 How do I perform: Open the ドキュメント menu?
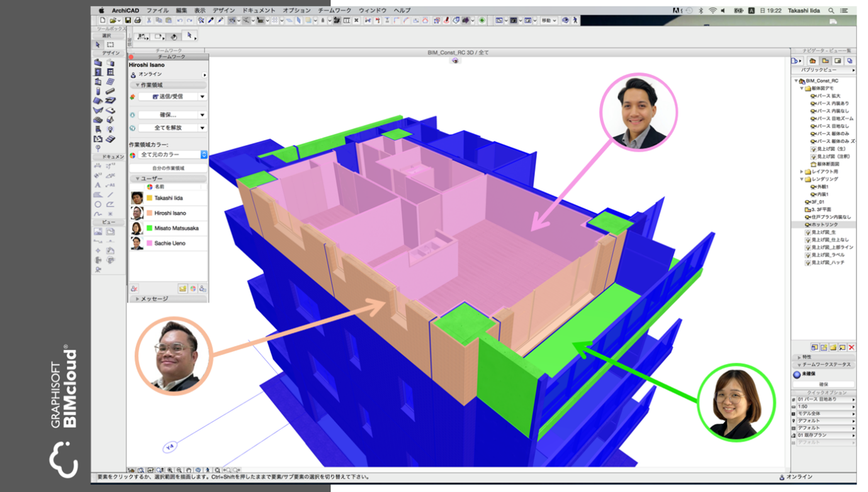[x=258, y=11]
